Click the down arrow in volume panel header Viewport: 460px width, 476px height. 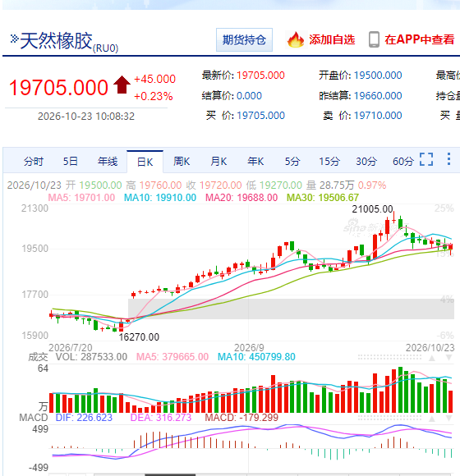coord(448,358)
